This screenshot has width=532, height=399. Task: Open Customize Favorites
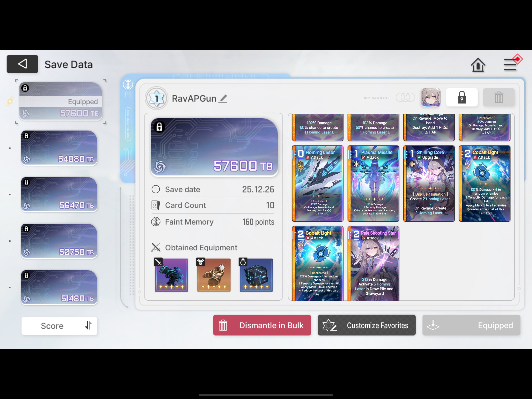[x=366, y=325]
